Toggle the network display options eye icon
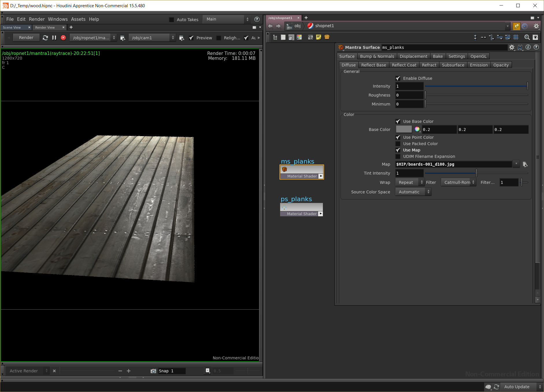 (x=535, y=37)
